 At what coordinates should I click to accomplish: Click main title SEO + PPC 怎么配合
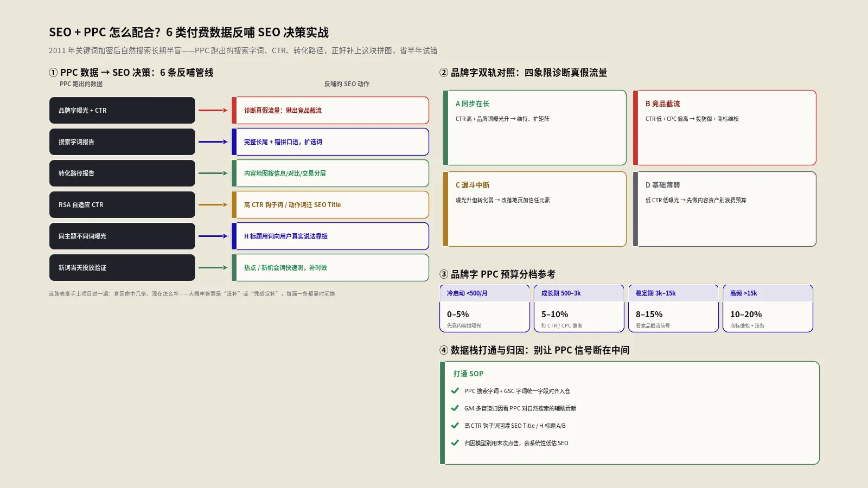189,33
